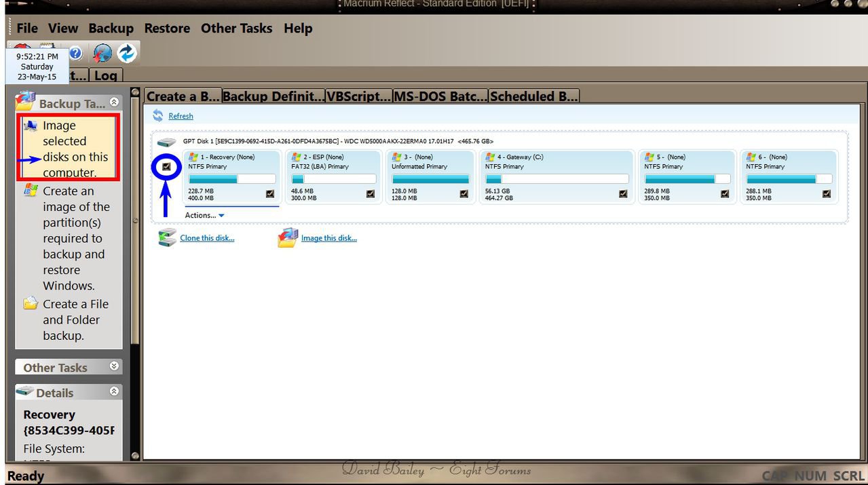868x485 pixels.
Task: Uncheck partition 3 Unformatted Primary checkbox
Action: 464,193
